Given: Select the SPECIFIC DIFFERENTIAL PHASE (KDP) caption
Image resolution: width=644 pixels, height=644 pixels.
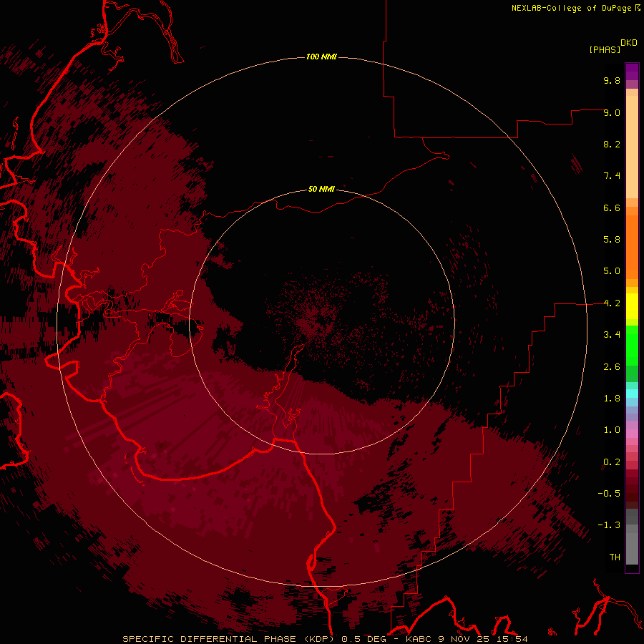Looking at the screenshot, I should click(x=228, y=639).
